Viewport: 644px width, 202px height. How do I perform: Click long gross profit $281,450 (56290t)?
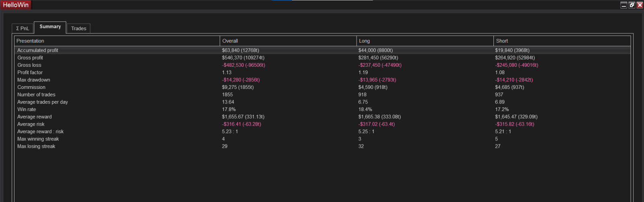tap(378, 58)
